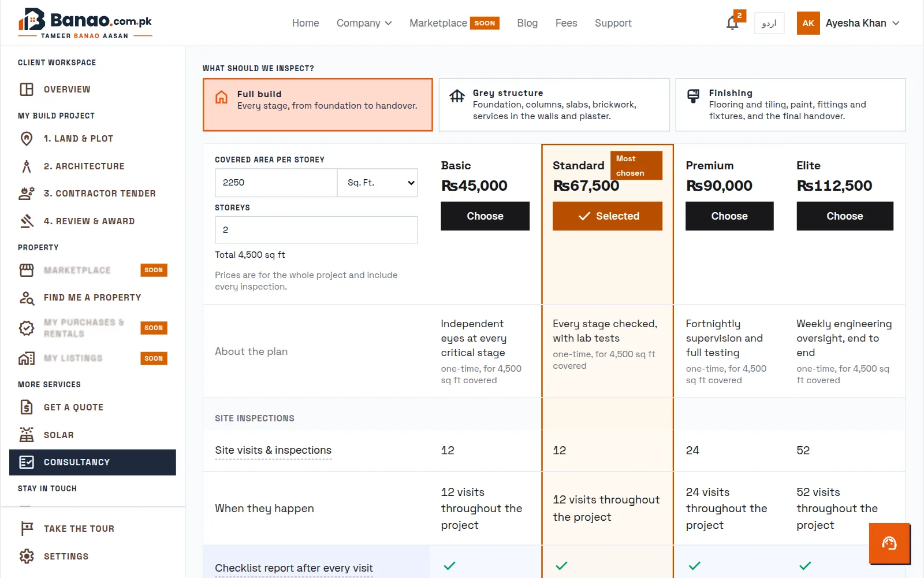Expand the Company menu

pos(364,23)
